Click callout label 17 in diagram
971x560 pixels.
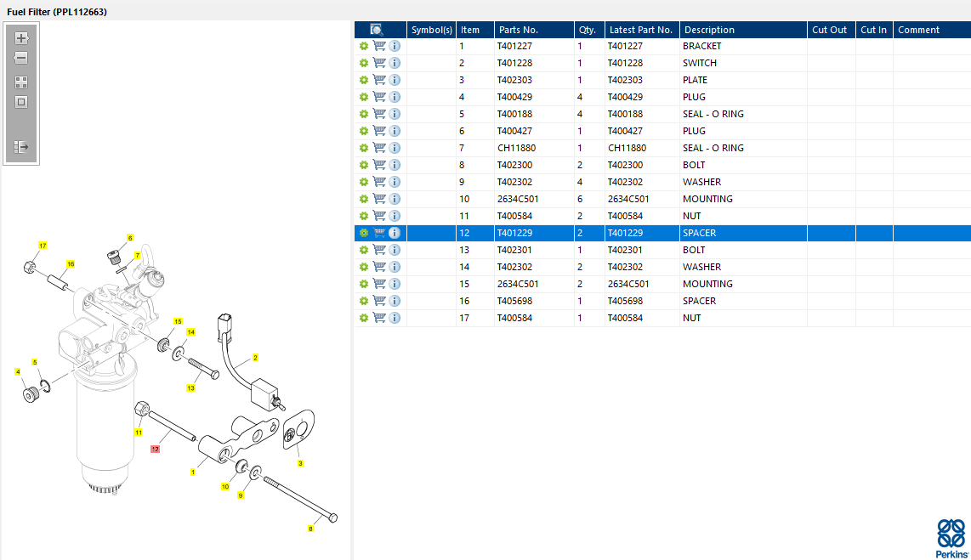click(x=43, y=246)
